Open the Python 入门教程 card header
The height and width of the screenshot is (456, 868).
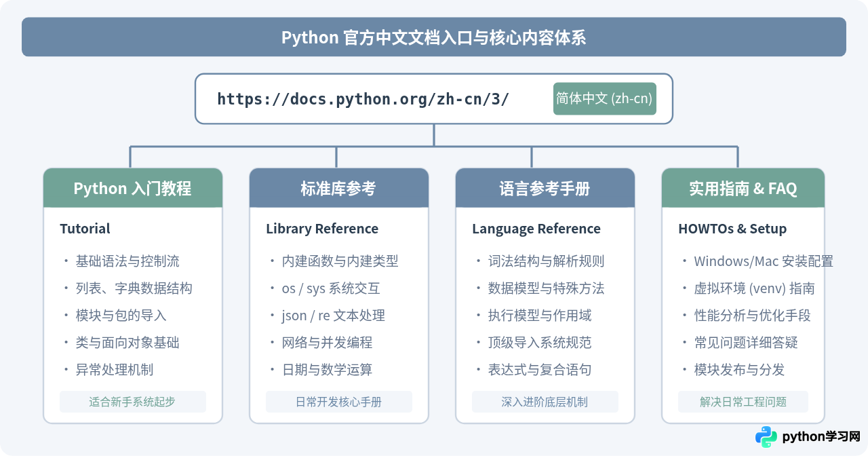coord(133,188)
